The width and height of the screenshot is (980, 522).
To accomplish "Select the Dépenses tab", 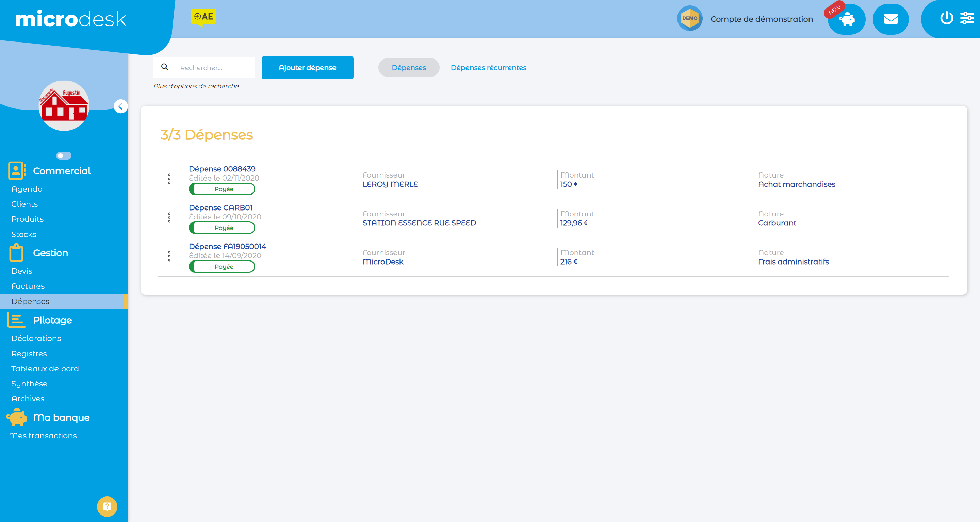I will (408, 67).
